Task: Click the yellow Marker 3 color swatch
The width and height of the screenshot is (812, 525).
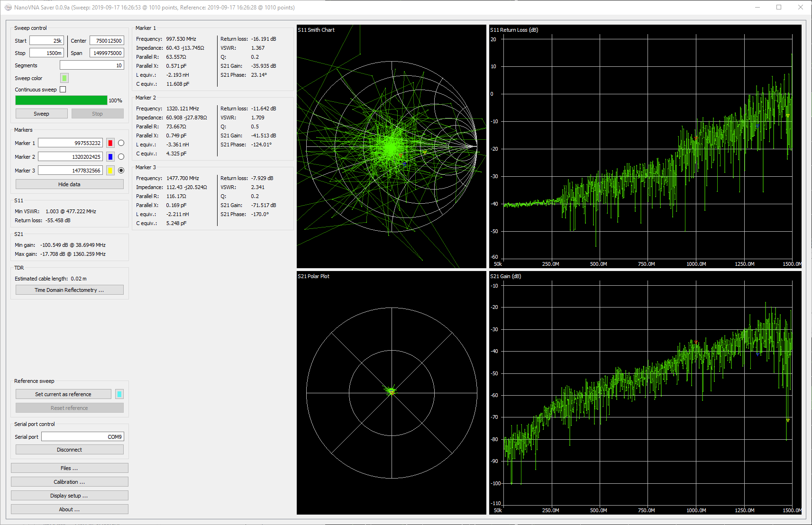Action: pos(110,171)
